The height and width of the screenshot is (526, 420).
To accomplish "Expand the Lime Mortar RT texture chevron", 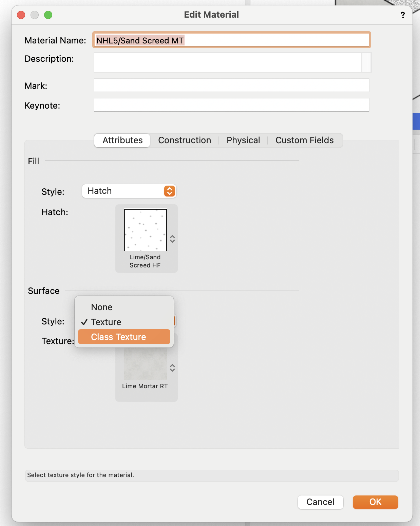I will pos(172,368).
